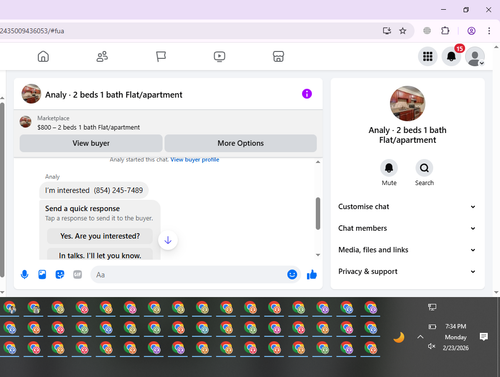Choose a sticker icon in composer
The height and width of the screenshot is (377, 500).
click(60, 275)
